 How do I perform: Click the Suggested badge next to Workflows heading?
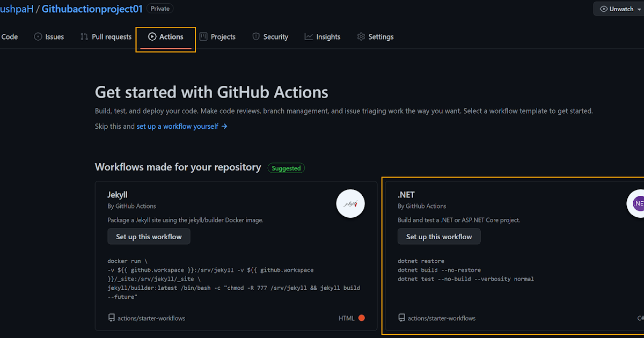point(286,167)
